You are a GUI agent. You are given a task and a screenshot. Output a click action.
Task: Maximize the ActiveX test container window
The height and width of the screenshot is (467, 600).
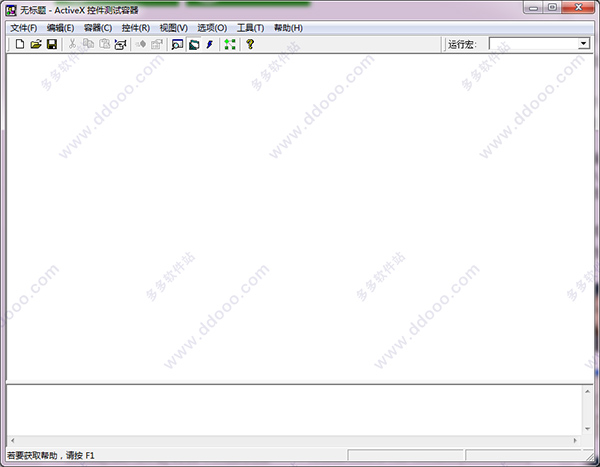(x=552, y=8)
